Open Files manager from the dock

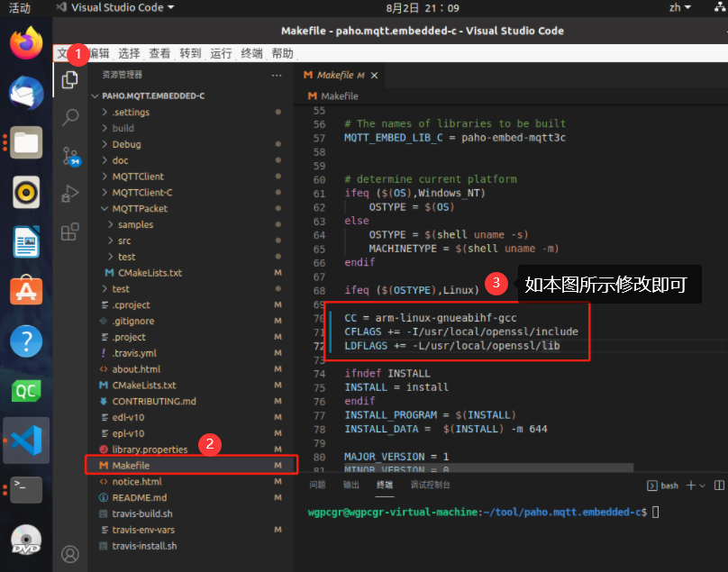click(26, 142)
